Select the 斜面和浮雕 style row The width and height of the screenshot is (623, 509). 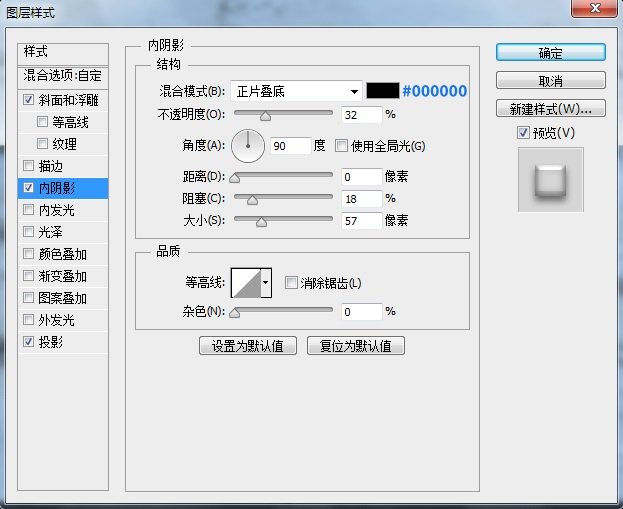[63, 100]
